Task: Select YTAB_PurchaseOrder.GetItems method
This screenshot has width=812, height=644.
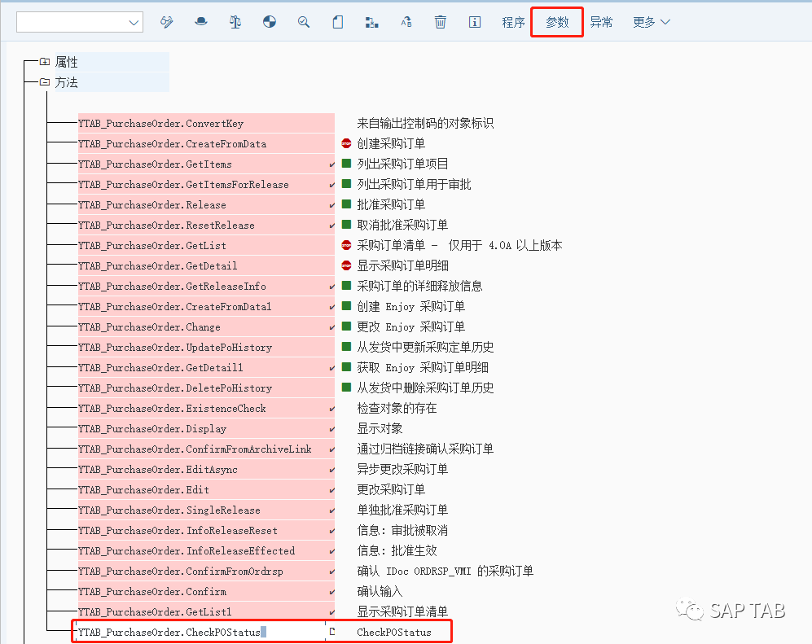Action: tap(206, 164)
